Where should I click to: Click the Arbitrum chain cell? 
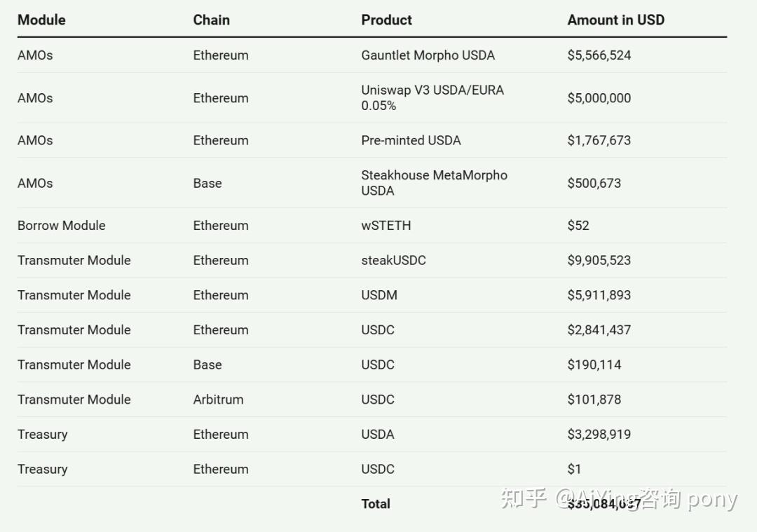(x=218, y=400)
